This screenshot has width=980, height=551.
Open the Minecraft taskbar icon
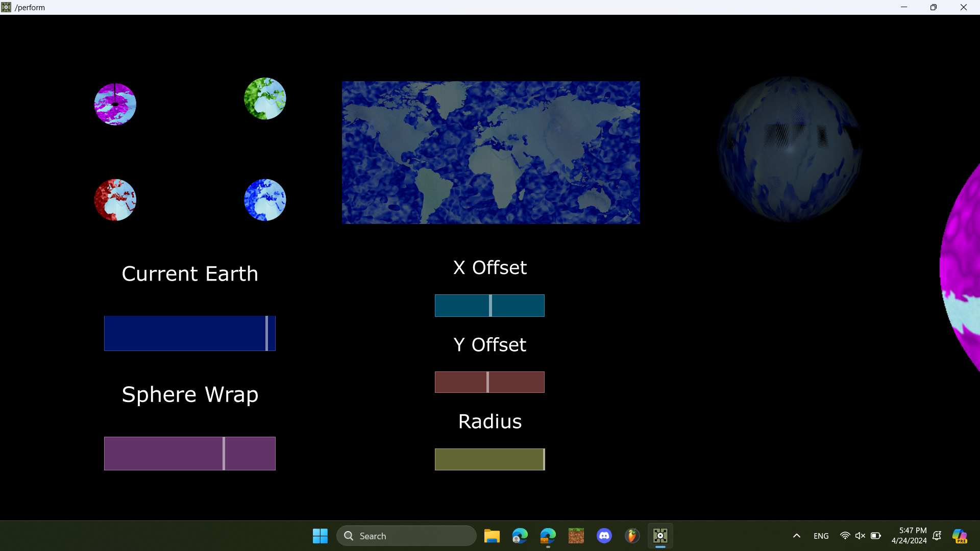coord(576,536)
